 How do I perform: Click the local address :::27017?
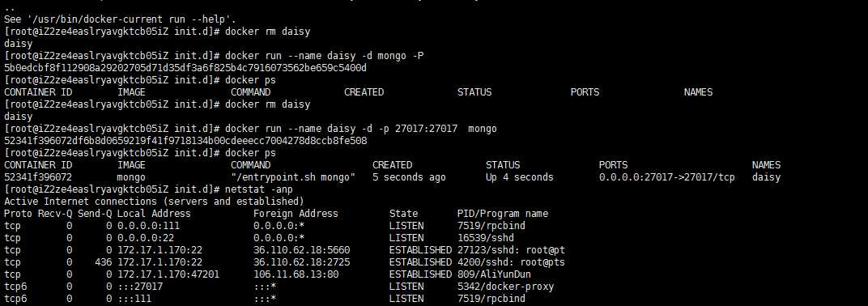click(139, 287)
